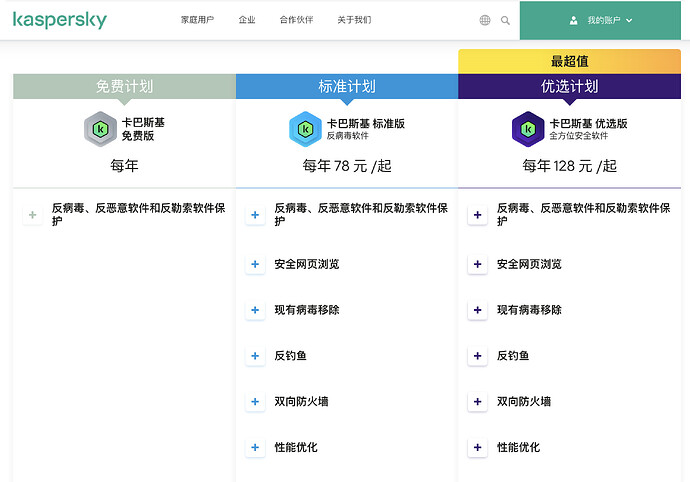This screenshot has height=482, width=690.
Task: Expand 反病毒 feature in the 标准计划 column
Action: [x=255, y=215]
